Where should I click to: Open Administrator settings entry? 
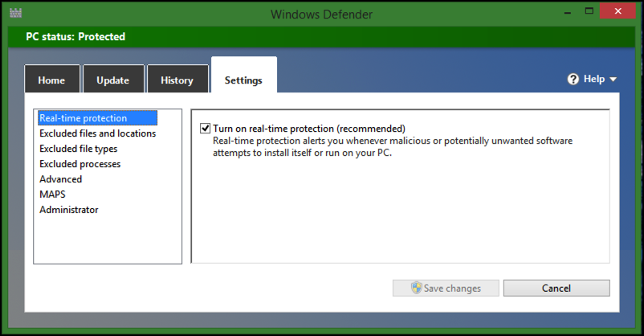pyautogui.click(x=69, y=209)
